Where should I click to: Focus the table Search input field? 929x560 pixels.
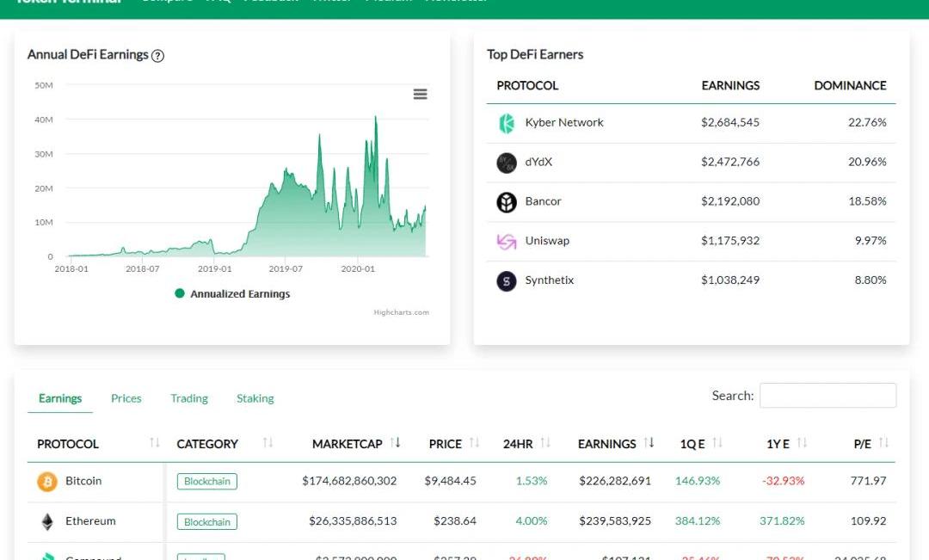pos(827,396)
